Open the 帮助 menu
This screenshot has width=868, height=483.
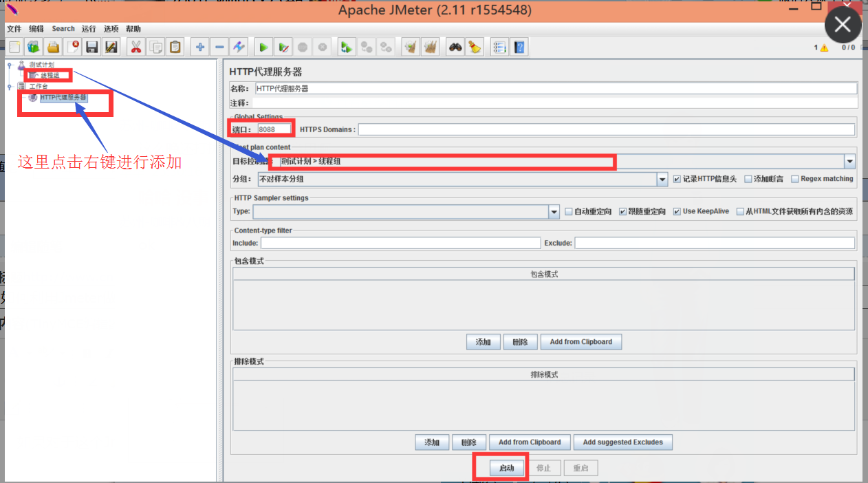[133, 29]
